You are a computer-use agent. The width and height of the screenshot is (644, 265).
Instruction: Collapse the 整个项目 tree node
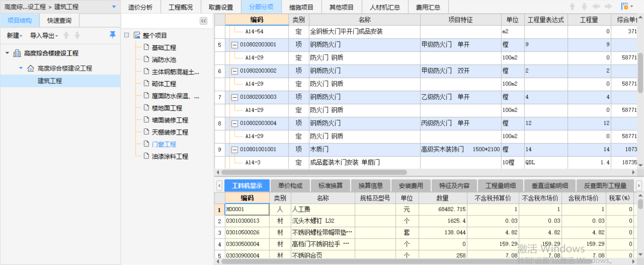(x=126, y=35)
